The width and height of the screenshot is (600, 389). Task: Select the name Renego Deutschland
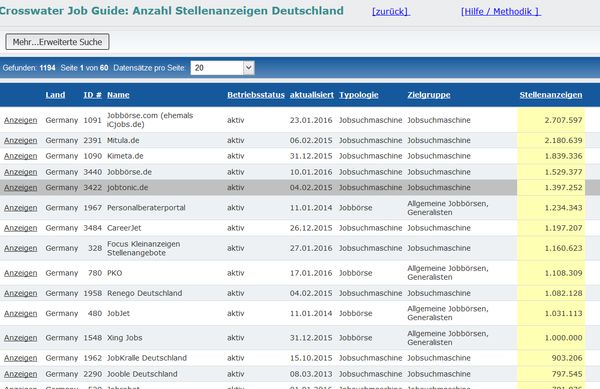click(145, 293)
